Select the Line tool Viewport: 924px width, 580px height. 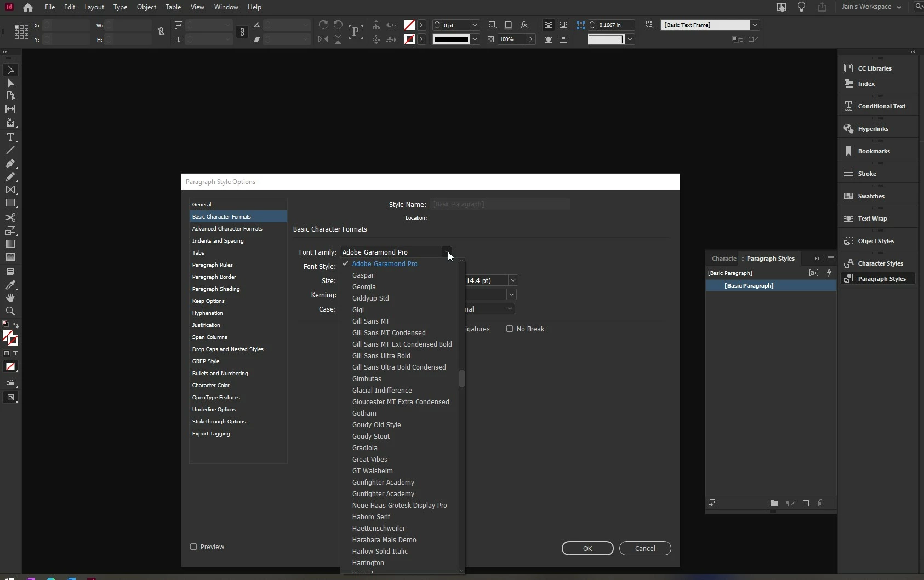tap(10, 150)
